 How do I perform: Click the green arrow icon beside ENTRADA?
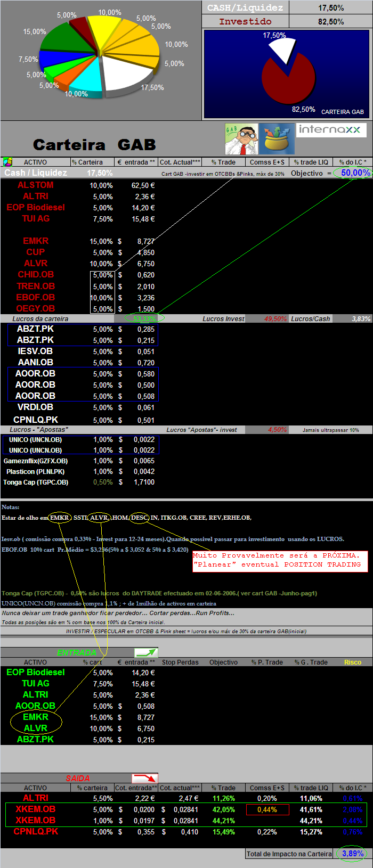[x=146, y=652]
